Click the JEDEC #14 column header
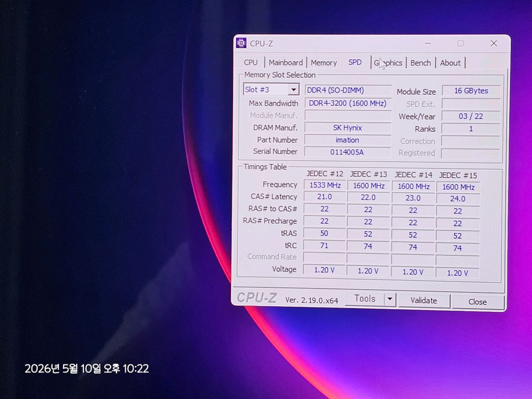The image size is (532, 399). (413, 174)
